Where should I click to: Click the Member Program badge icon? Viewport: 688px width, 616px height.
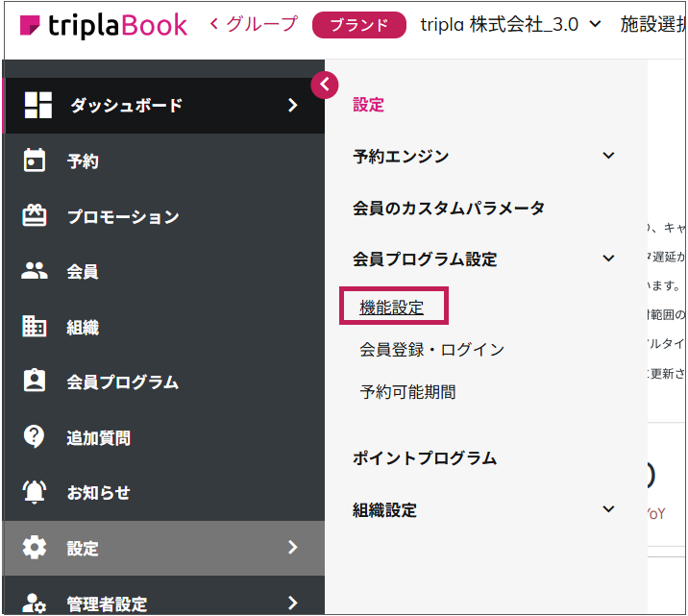click(x=35, y=382)
